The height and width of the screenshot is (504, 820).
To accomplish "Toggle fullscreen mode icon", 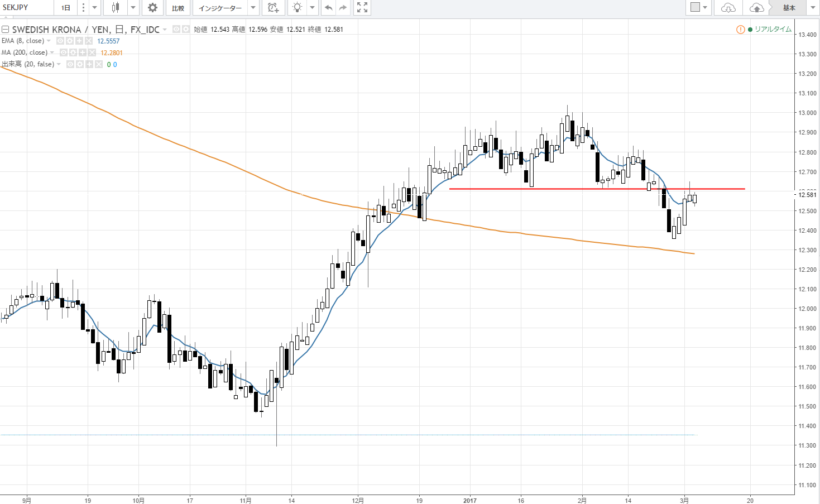I will pyautogui.click(x=362, y=8).
